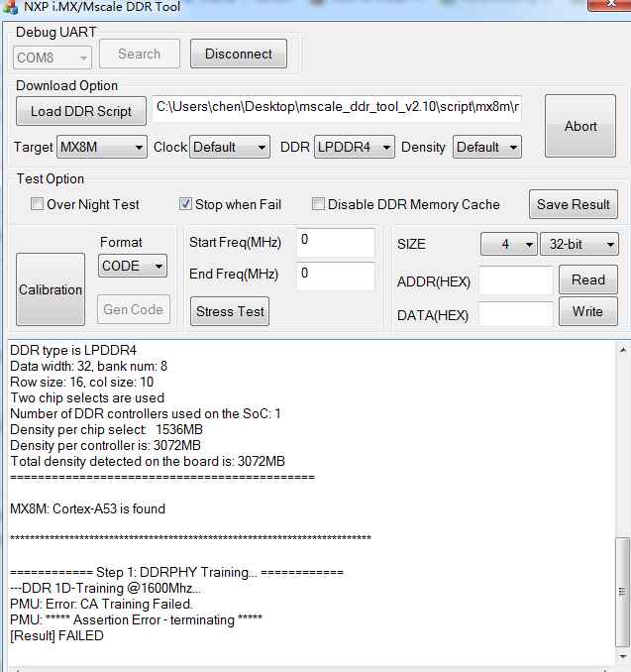
Task: Click the ADDR(HEX) input field
Action: (x=516, y=280)
